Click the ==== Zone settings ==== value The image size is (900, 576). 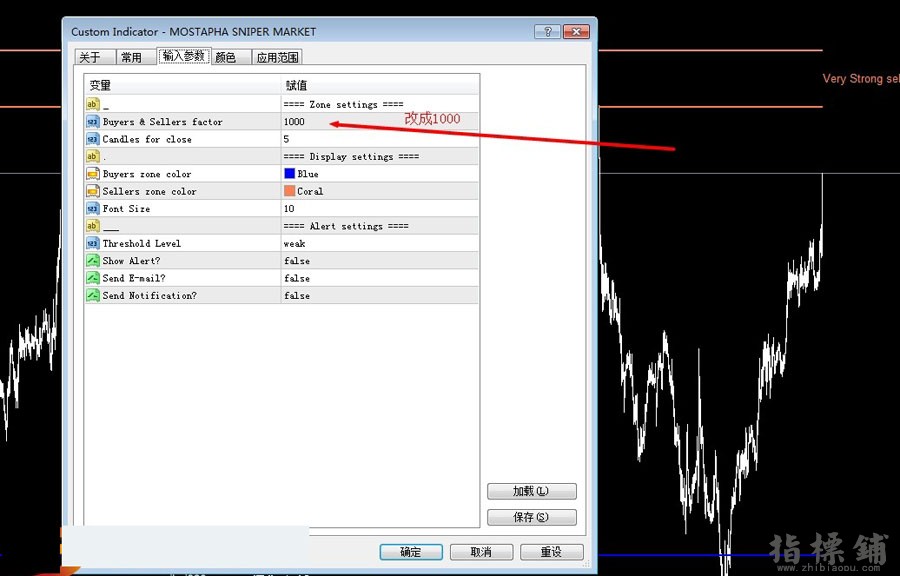coord(343,104)
